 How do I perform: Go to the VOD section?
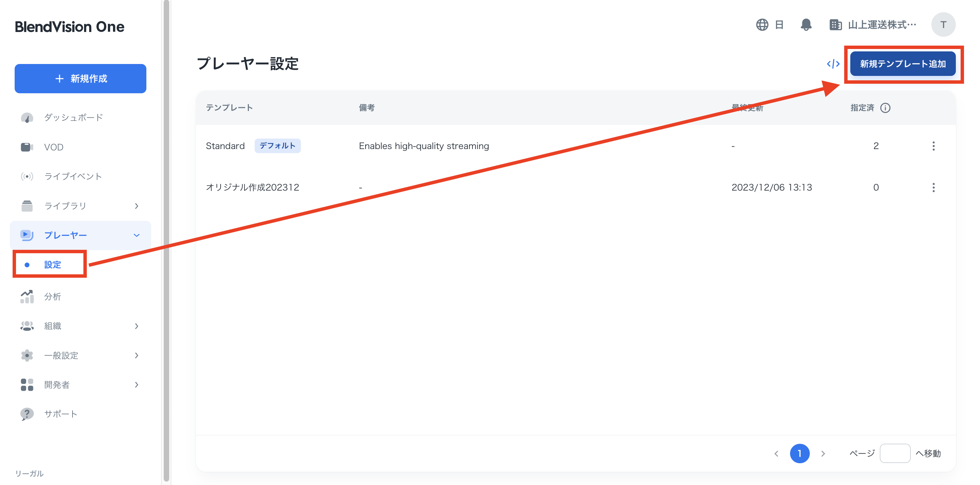(54, 147)
